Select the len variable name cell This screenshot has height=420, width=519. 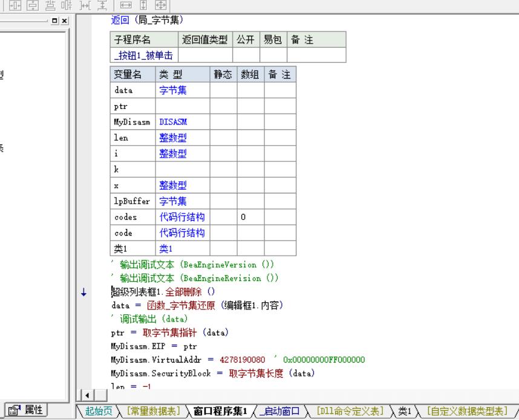[x=132, y=138]
